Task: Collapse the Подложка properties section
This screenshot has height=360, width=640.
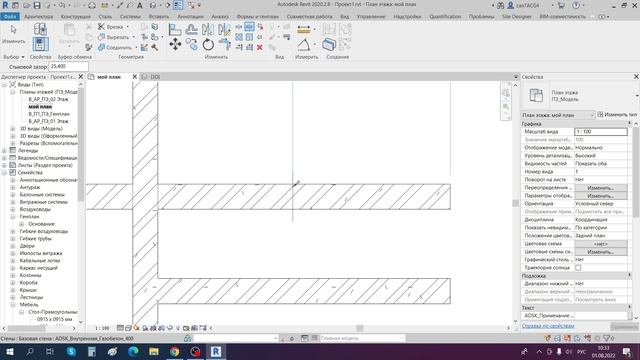Action: point(629,276)
